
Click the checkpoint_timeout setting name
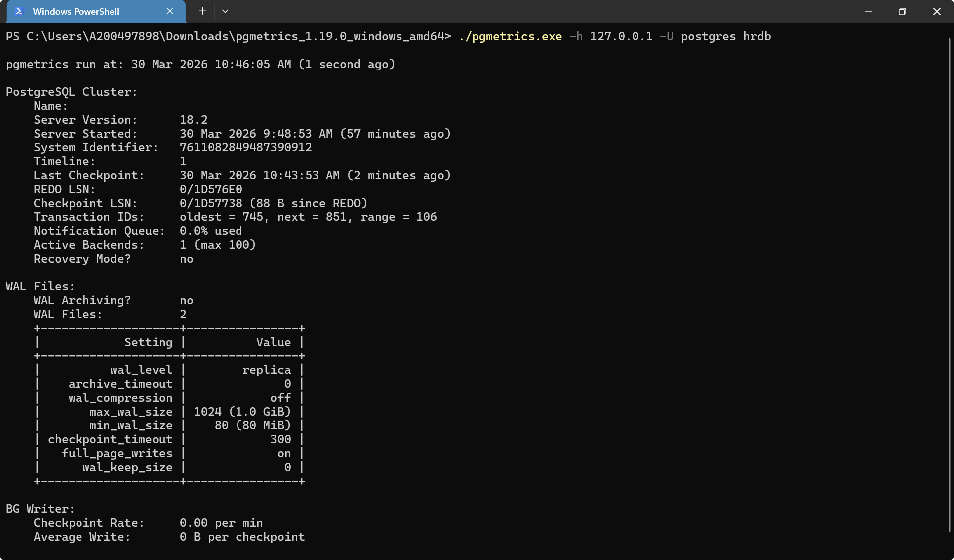click(110, 439)
